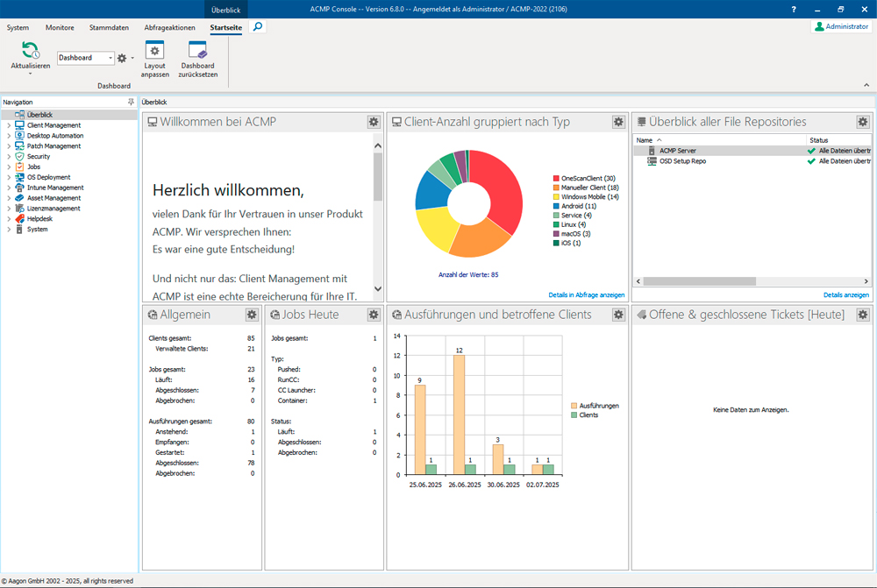
Task: Click the Intune Management navigation icon
Action: (x=19, y=188)
